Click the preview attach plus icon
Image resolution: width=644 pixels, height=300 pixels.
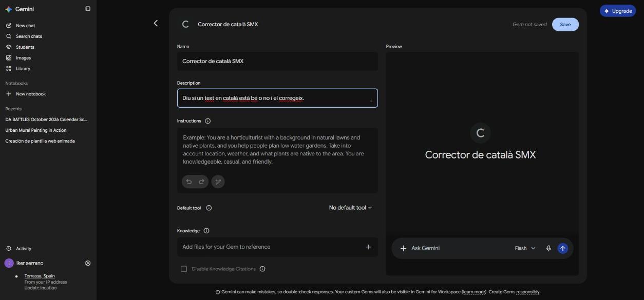coord(403,248)
